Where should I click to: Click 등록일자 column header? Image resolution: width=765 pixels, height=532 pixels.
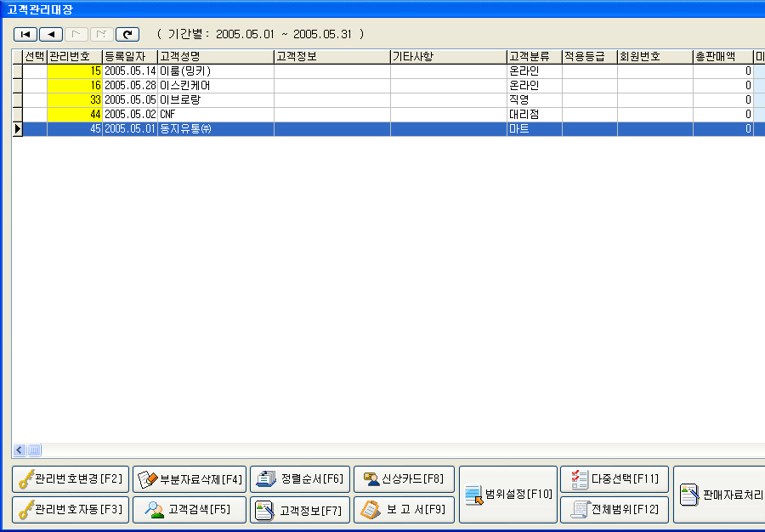pyautogui.click(x=130, y=57)
